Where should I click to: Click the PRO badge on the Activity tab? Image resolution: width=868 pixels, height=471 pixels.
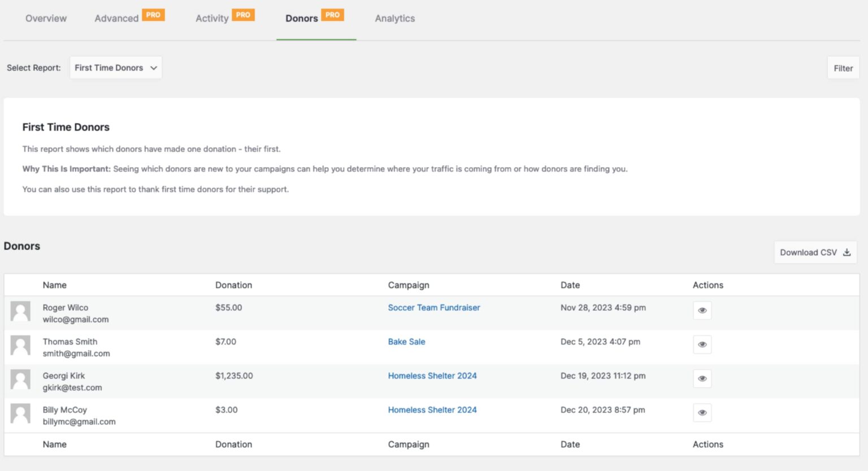243,14
